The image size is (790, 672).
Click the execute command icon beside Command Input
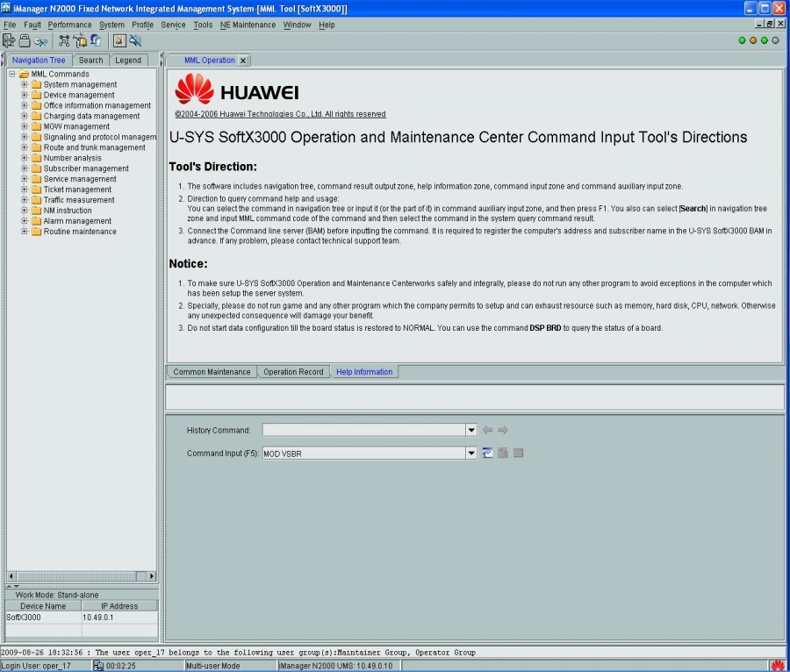tap(487, 453)
